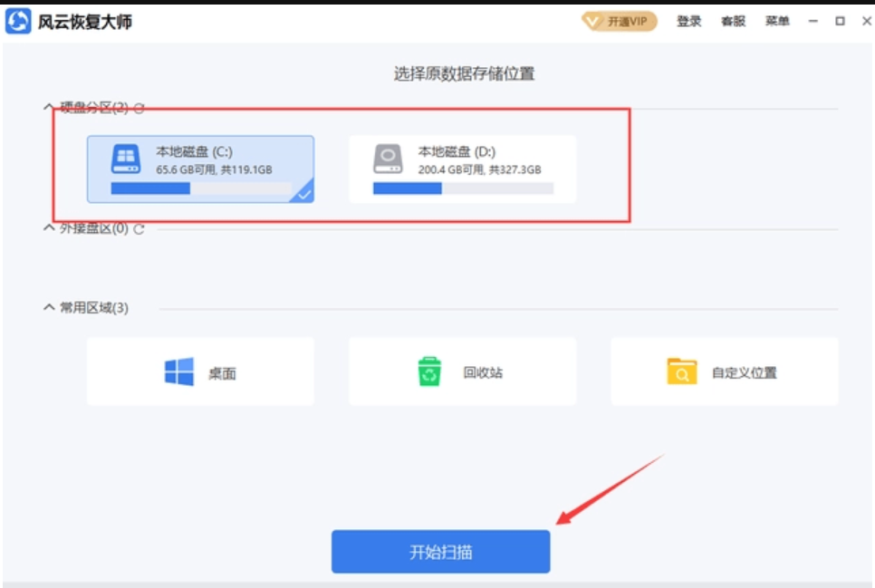Click the green 回收站 recycle bin icon
This screenshot has height=588, width=875.
428,369
